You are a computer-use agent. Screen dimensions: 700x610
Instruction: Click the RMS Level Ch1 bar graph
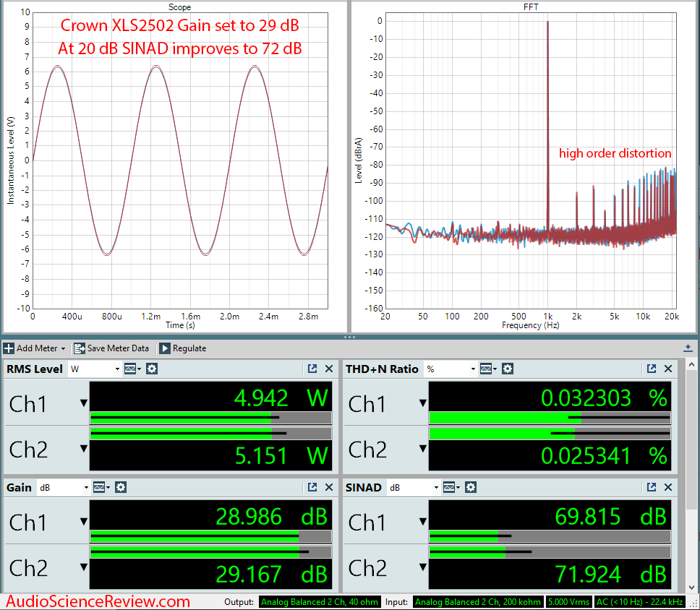210,418
